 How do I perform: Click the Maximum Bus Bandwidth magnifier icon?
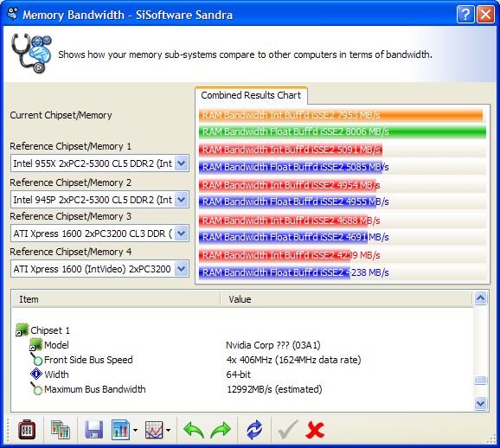coord(36,388)
